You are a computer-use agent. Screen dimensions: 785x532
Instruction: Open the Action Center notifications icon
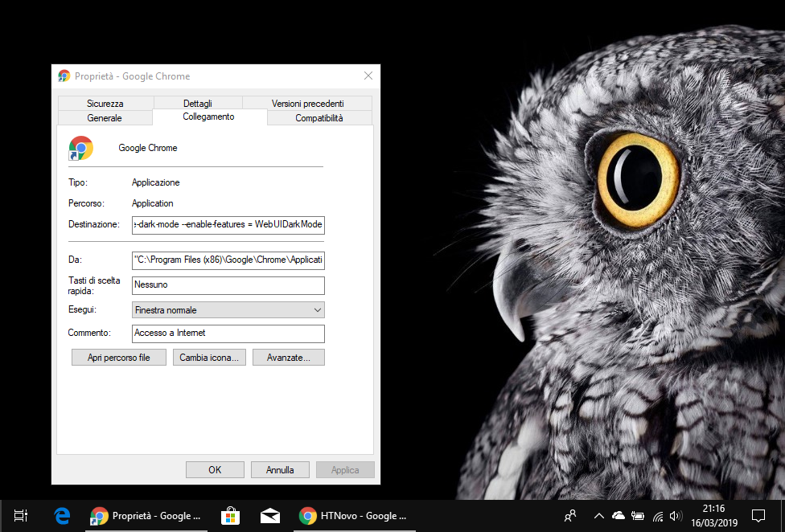tap(758, 515)
